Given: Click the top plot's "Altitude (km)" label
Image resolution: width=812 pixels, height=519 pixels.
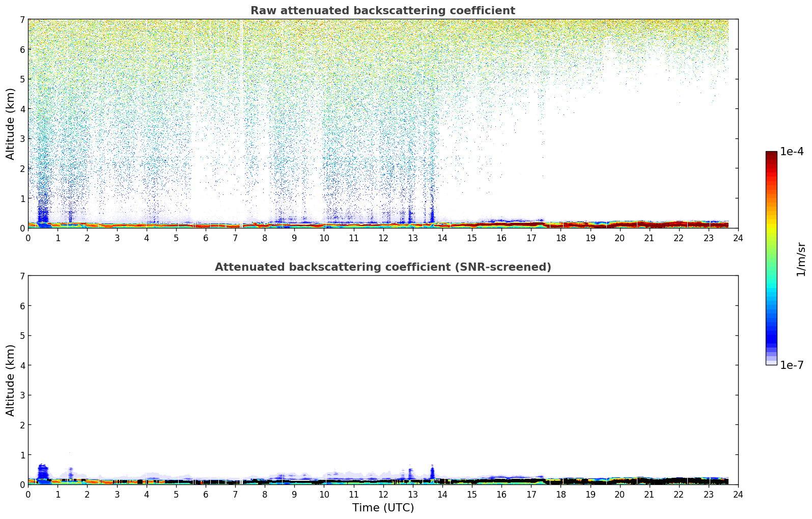Looking at the screenshot, I should tap(11, 124).
